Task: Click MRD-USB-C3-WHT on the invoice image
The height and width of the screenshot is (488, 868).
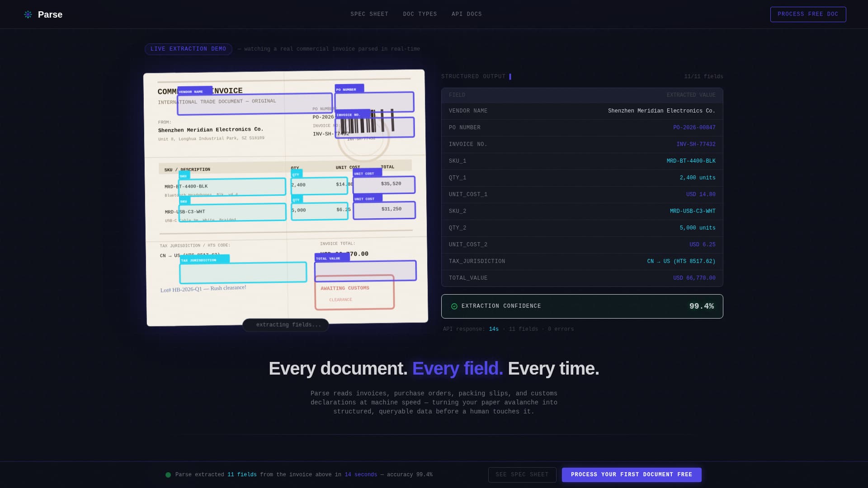Action: [x=185, y=212]
